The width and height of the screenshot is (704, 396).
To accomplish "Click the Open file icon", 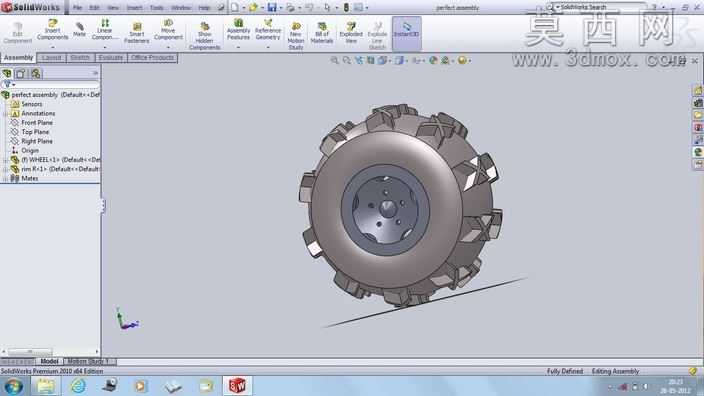I will (x=253, y=7).
